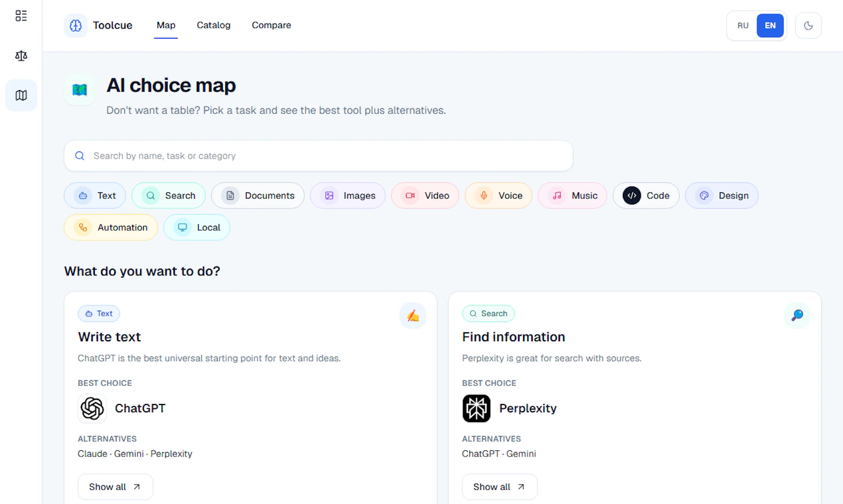The image size is (843, 504).
Task: Filter by the Automation category chip
Action: 111,228
